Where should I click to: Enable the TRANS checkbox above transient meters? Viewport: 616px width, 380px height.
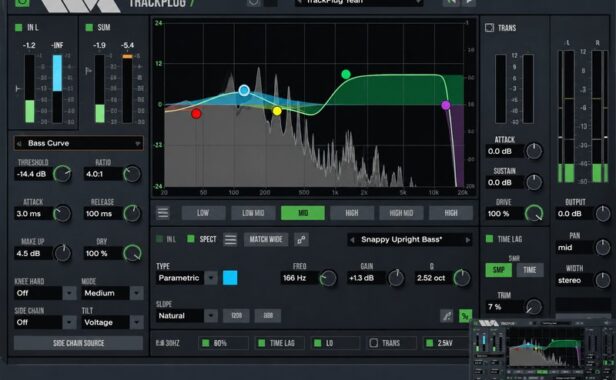pos(490,28)
